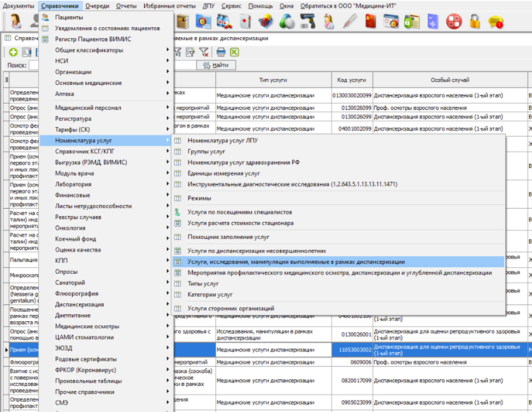
Task: Open the Отчеты menu in the menu bar
Action: 126,6
